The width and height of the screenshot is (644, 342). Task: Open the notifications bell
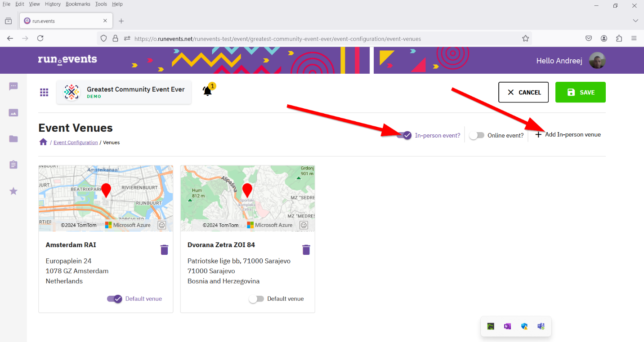(207, 91)
